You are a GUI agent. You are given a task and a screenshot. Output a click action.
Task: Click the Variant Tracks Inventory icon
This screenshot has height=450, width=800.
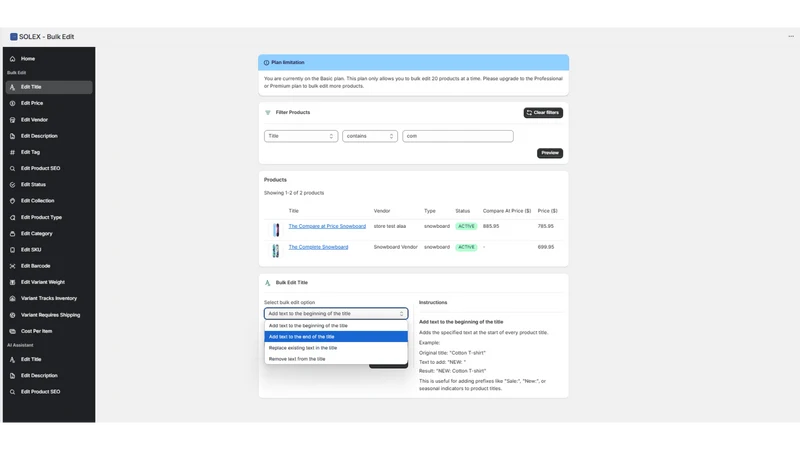(x=12, y=298)
